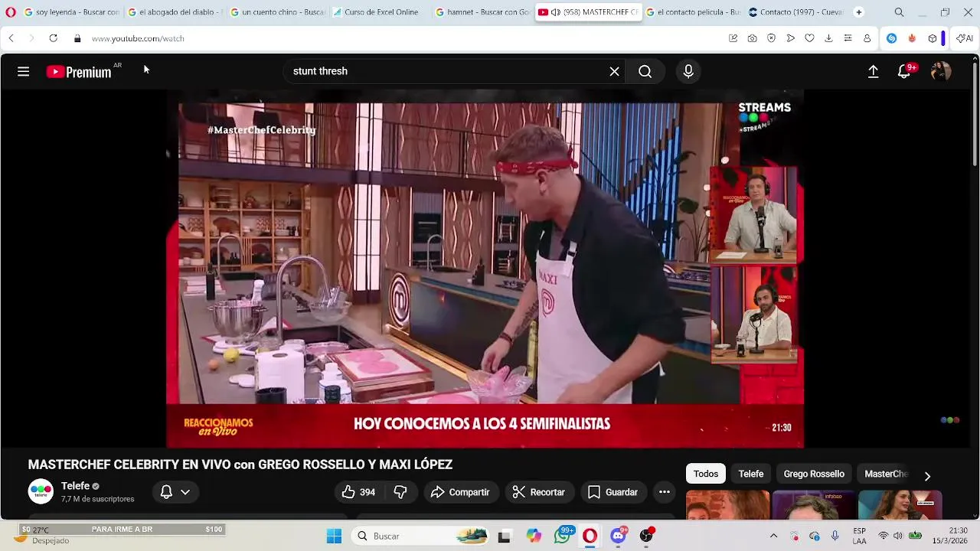This screenshot has width=980, height=551.
Task: Go back with the browser back arrow
Action: click(x=11, y=38)
